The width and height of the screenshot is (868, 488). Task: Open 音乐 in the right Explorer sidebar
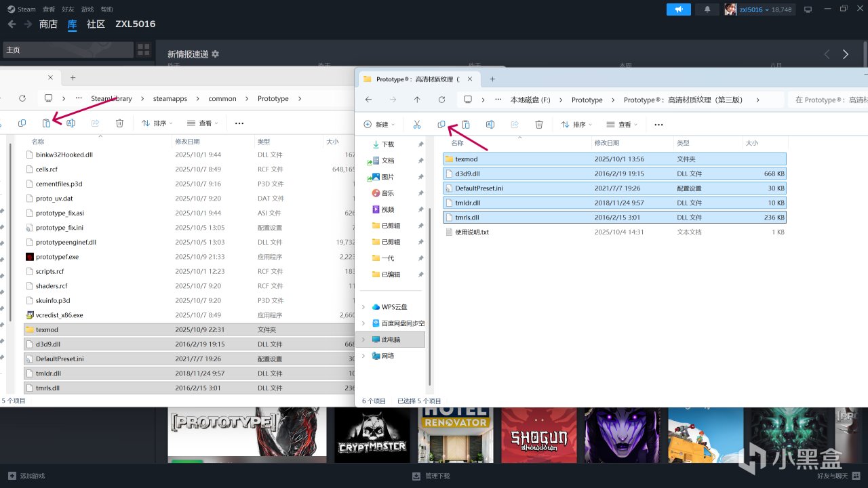(x=387, y=193)
